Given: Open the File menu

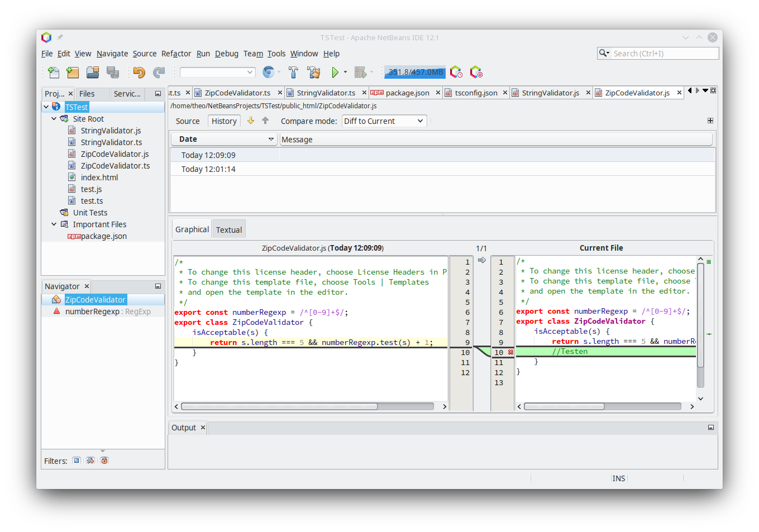Looking at the screenshot, I should pos(47,54).
